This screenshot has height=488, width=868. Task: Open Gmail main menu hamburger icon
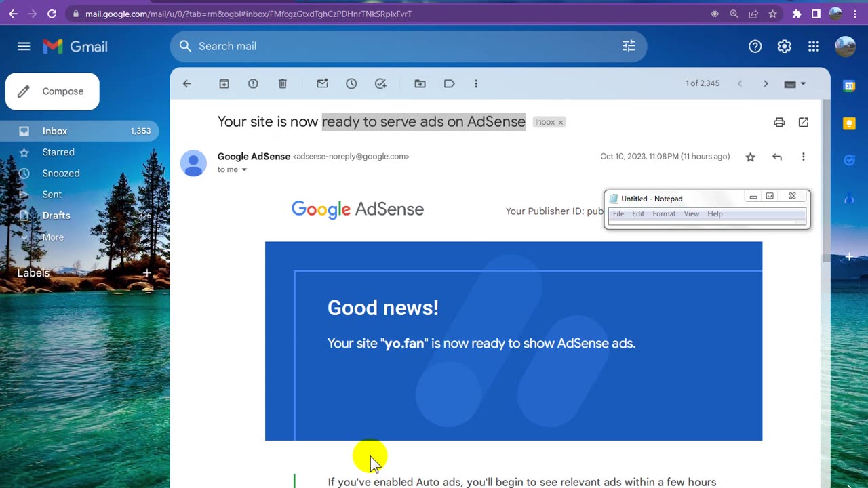click(24, 46)
